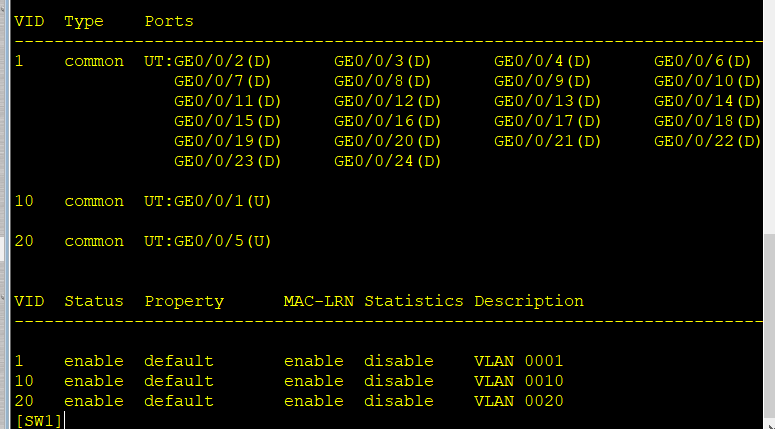Click the Status column header
775x429 pixels.
(x=94, y=301)
